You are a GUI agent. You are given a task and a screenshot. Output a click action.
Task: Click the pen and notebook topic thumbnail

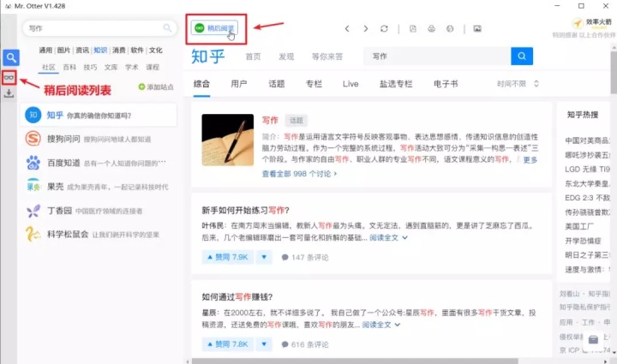pyautogui.click(x=228, y=140)
